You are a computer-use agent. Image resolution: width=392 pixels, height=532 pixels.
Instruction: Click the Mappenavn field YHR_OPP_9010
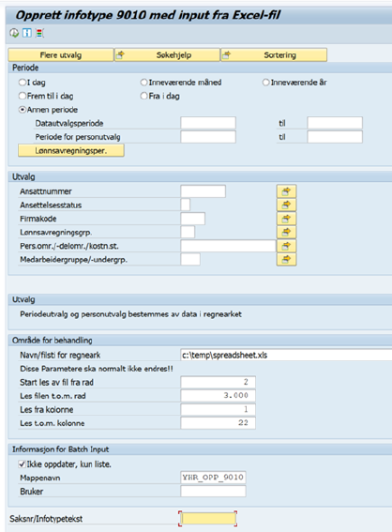pyautogui.click(x=213, y=478)
